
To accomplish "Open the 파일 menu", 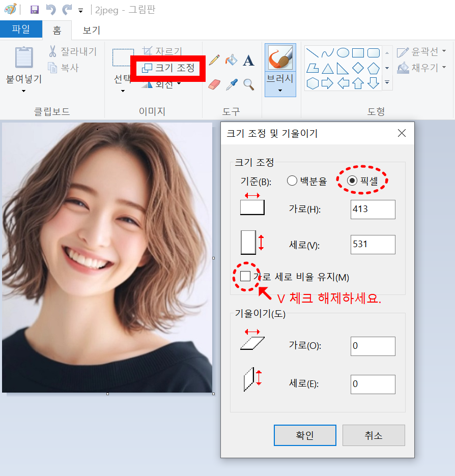I will [21, 29].
